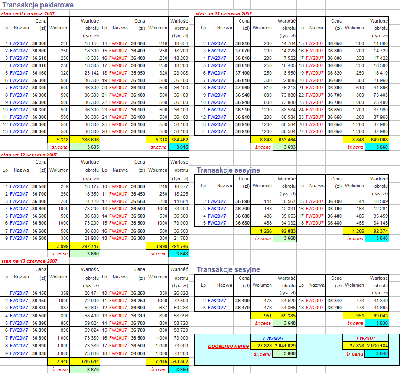This screenshot has width=400, height=373.
Task: Select green average cell in the summary box
Action: click(284, 354)
